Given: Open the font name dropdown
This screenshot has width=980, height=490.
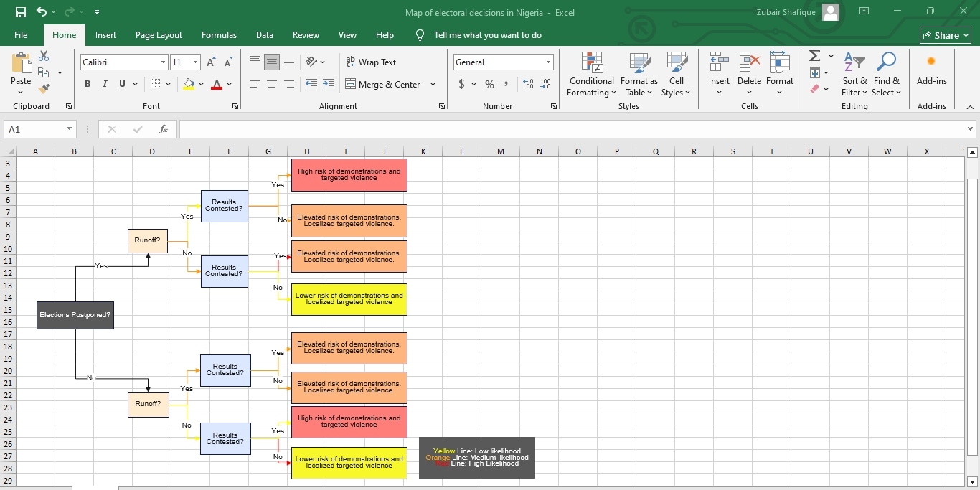Looking at the screenshot, I should 163,62.
